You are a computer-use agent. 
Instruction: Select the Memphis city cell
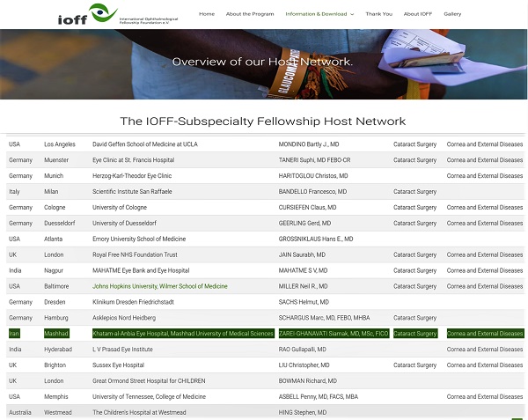click(56, 397)
